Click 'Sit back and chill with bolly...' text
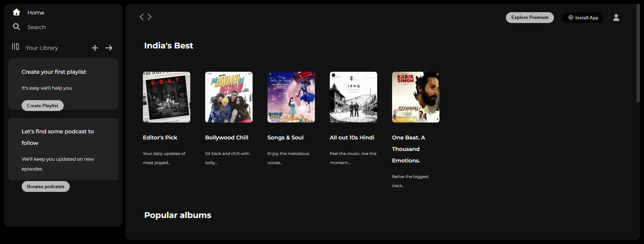The image size is (644, 244). (227, 158)
